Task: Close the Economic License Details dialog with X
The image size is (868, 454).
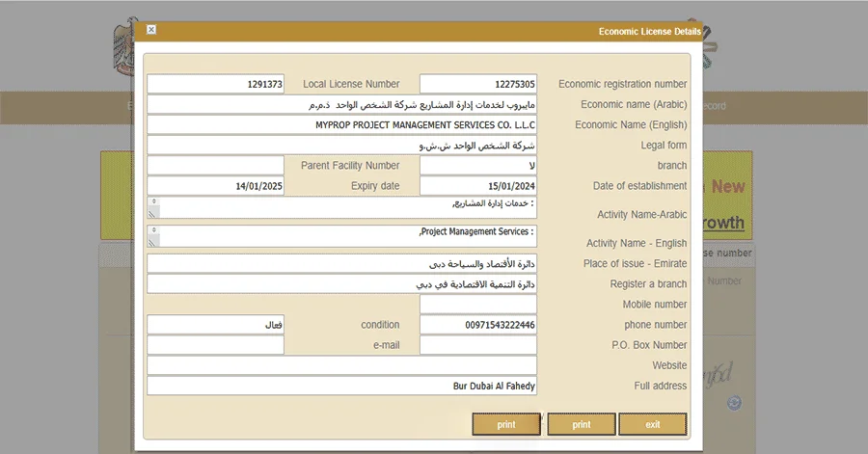Action: pos(151,30)
